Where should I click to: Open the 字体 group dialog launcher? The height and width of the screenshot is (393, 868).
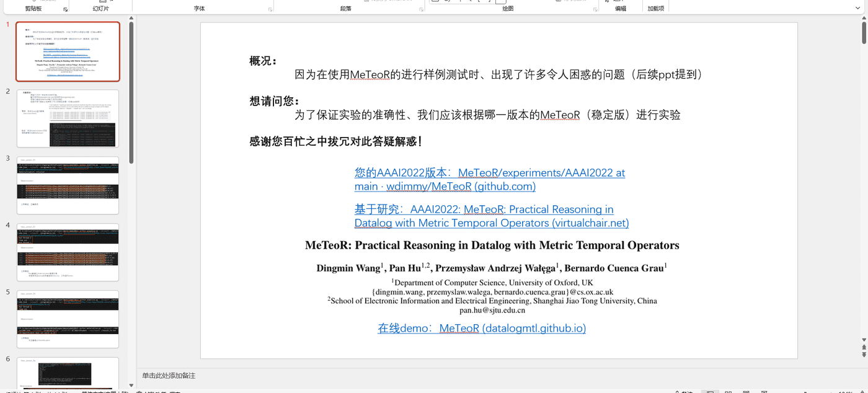pyautogui.click(x=270, y=9)
